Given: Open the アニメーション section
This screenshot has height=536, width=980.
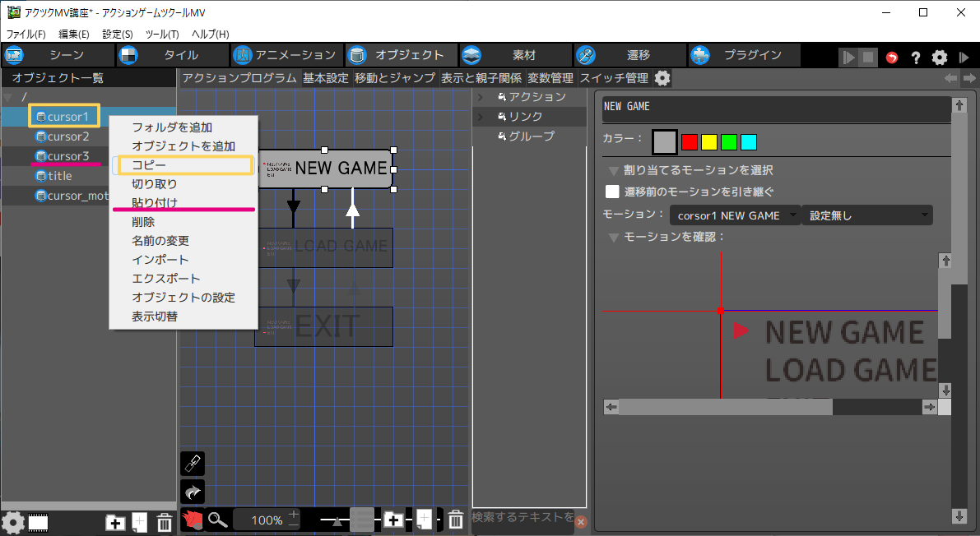Looking at the screenshot, I should tap(285, 55).
